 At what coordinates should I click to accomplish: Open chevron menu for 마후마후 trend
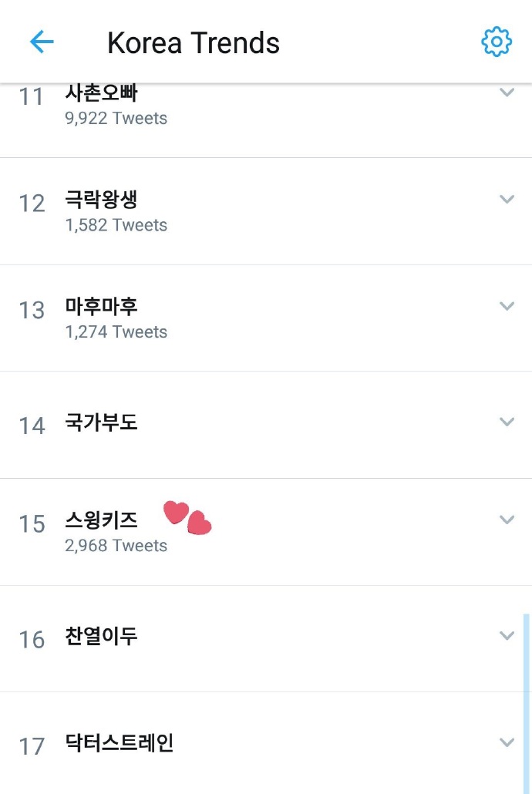[x=507, y=306]
